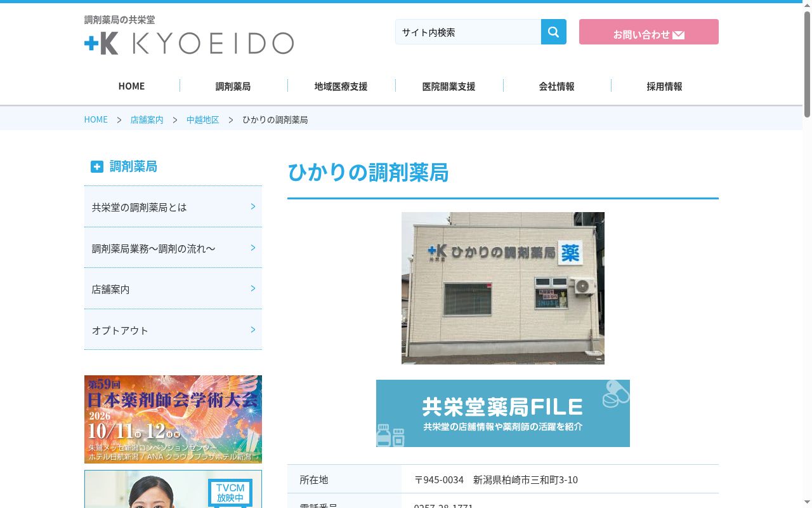Focus the サイト内検索 search field
The image size is (812, 508).
[x=468, y=32]
